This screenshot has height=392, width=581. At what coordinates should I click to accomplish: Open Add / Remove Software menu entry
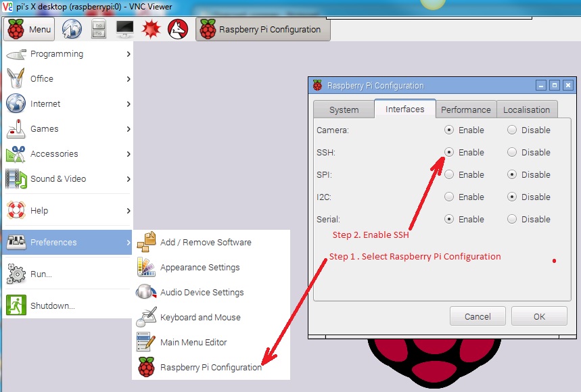point(211,242)
